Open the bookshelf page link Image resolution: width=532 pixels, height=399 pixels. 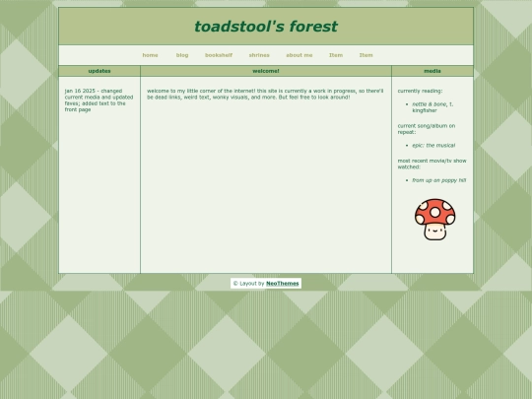219,55
